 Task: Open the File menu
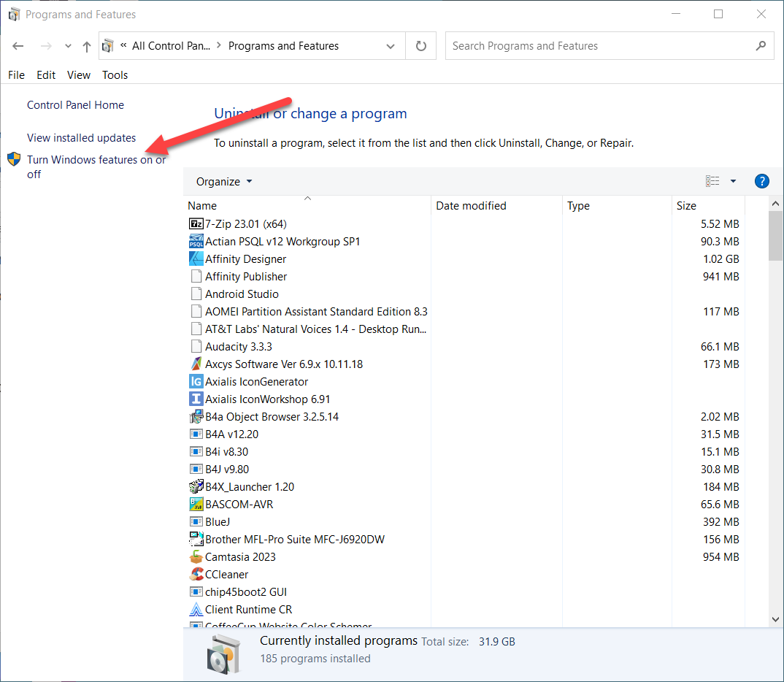[x=16, y=75]
